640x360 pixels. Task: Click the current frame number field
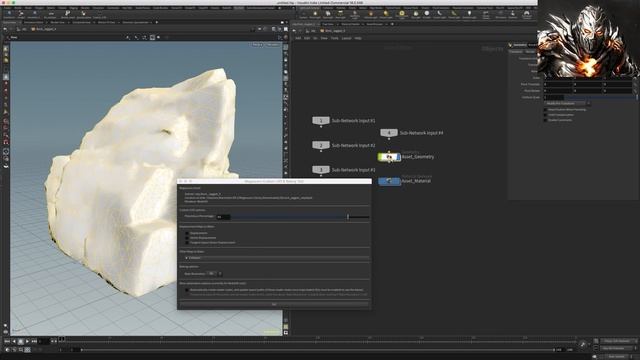pos(43,341)
